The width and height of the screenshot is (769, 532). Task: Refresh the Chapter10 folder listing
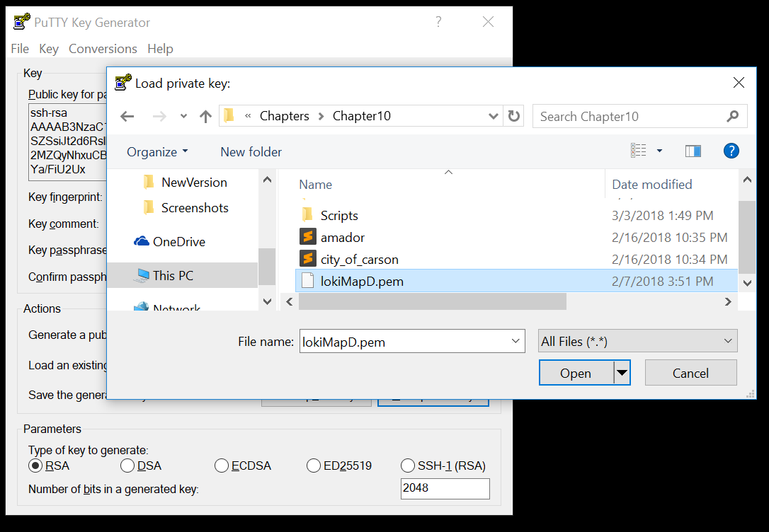[515, 116]
